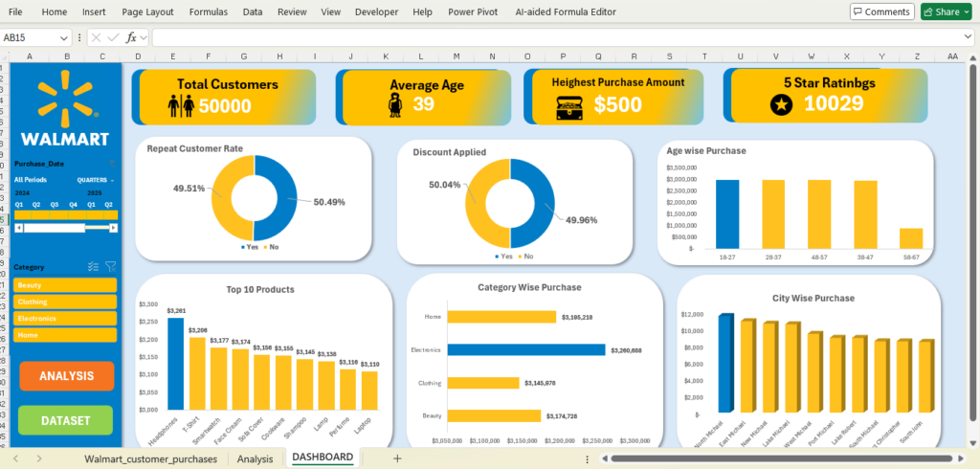Image resolution: width=980 pixels, height=469 pixels.
Task: Switch to the Analysis sheet tab
Action: (x=255, y=458)
